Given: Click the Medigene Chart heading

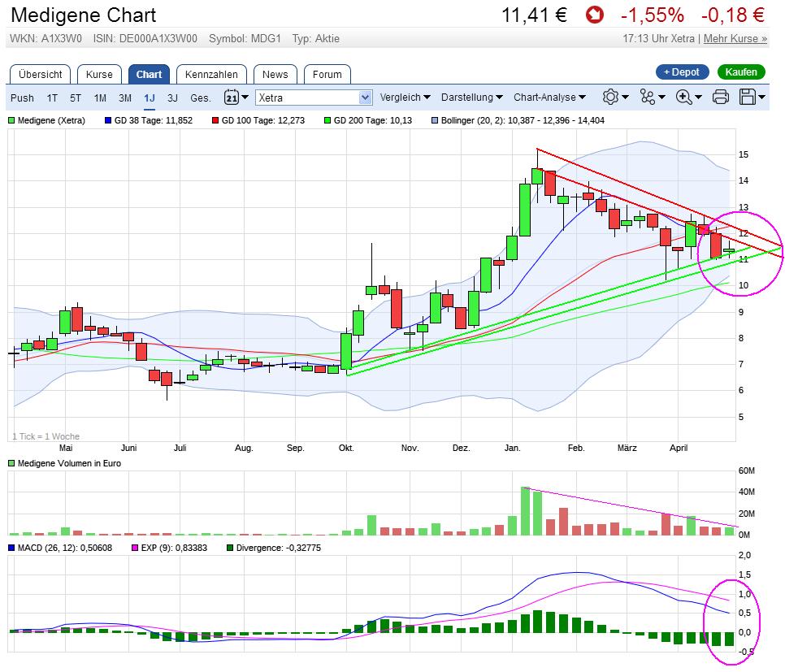Looking at the screenshot, I should pyautogui.click(x=84, y=15).
